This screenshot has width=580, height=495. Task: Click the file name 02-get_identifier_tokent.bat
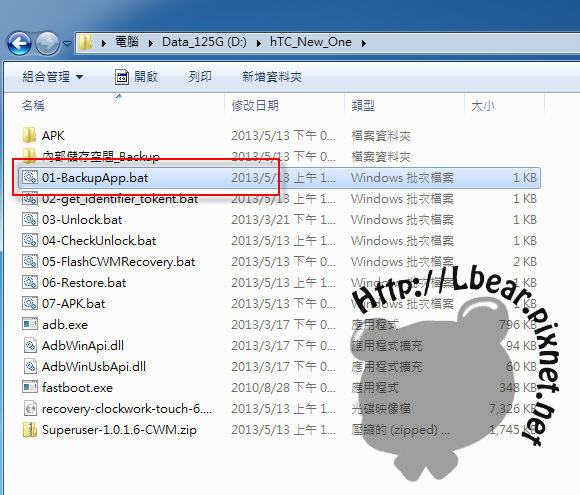tap(120, 199)
